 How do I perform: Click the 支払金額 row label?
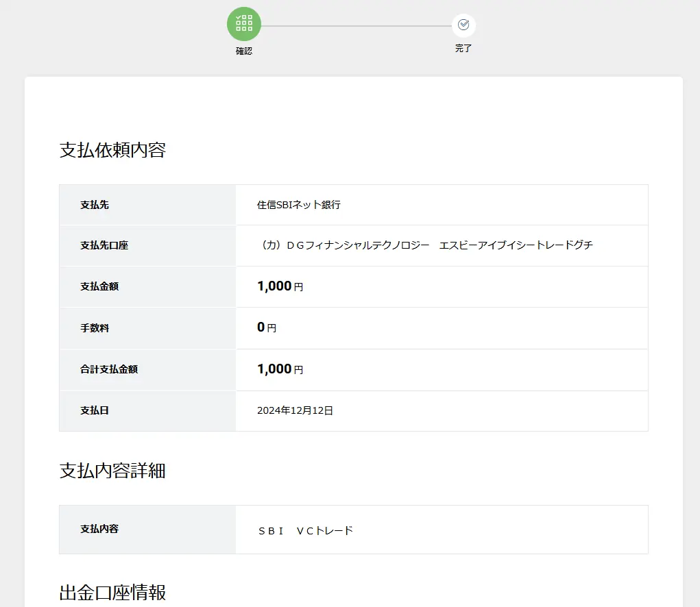point(99,286)
